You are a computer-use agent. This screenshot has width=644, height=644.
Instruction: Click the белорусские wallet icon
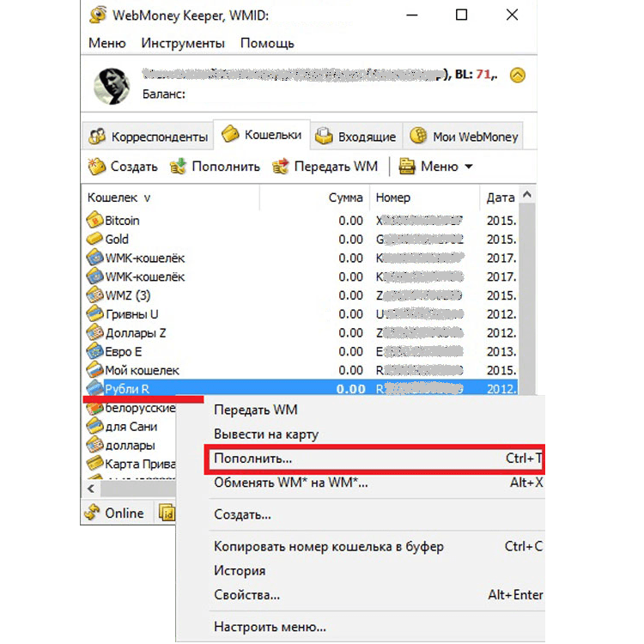(x=94, y=408)
